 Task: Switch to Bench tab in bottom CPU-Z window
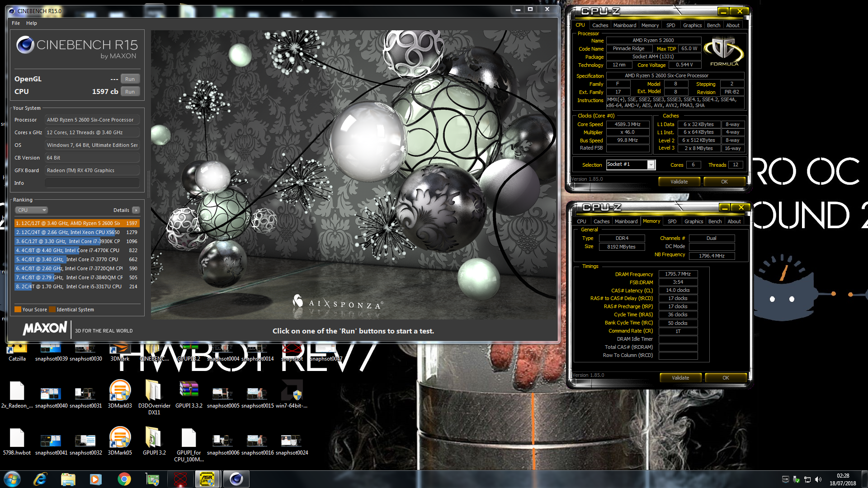coord(715,221)
